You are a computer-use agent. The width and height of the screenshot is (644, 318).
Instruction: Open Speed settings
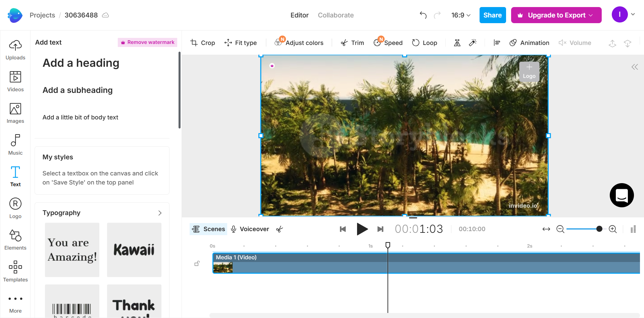(388, 43)
